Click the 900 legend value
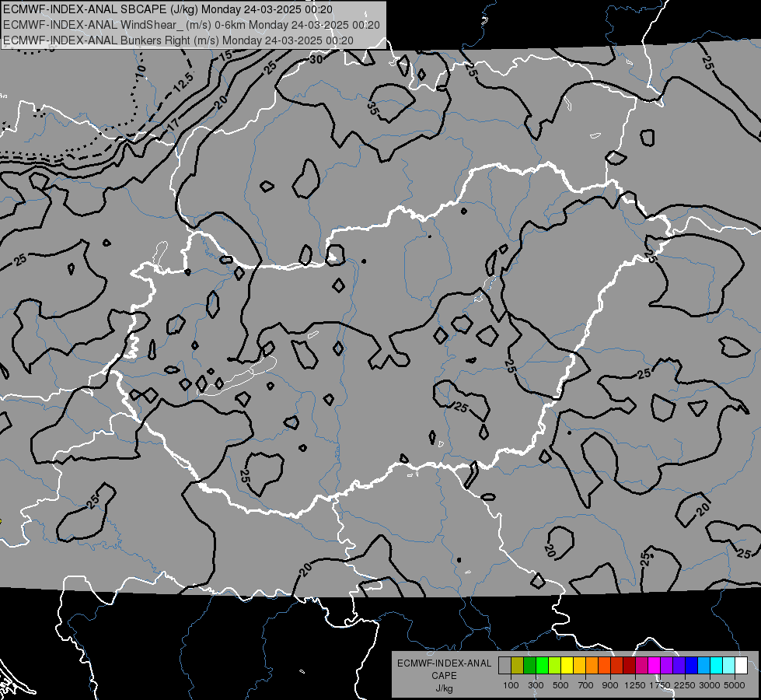The width and height of the screenshot is (761, 700). [x=610, y=685]
